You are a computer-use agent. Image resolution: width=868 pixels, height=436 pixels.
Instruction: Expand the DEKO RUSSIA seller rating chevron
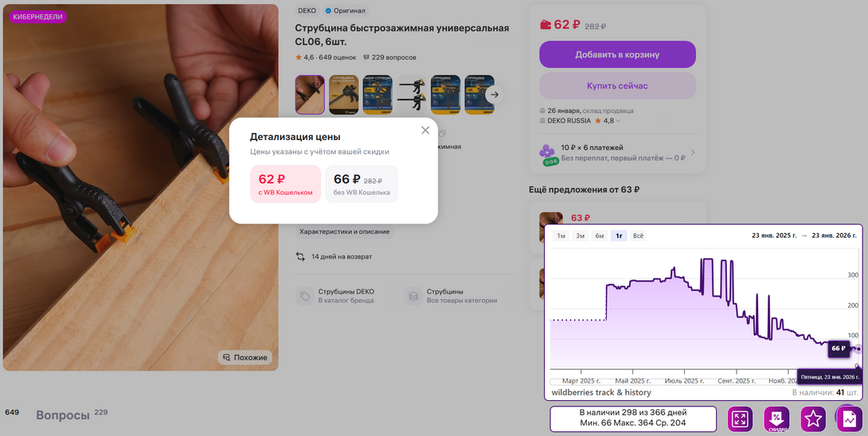[618, 121]
